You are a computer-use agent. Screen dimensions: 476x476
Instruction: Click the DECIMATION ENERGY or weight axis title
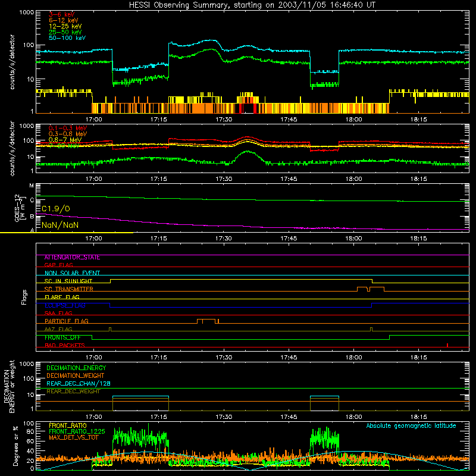pyautogui.click(x=10, y=386)
